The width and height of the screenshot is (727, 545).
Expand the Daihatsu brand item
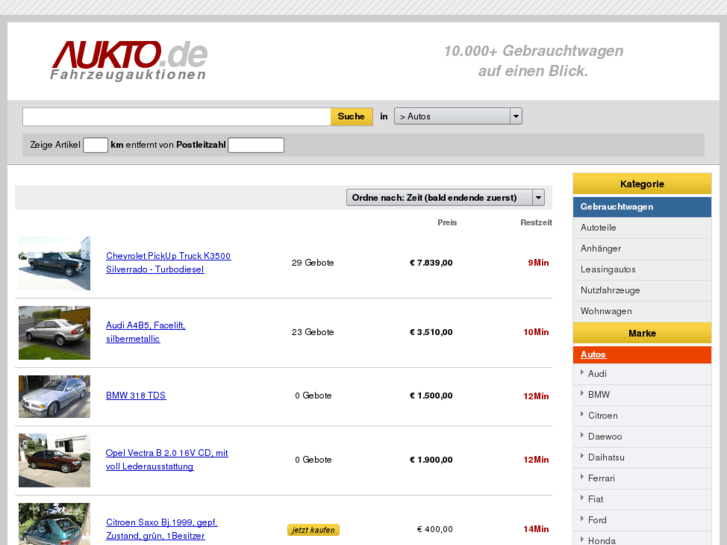click(642, 457)
